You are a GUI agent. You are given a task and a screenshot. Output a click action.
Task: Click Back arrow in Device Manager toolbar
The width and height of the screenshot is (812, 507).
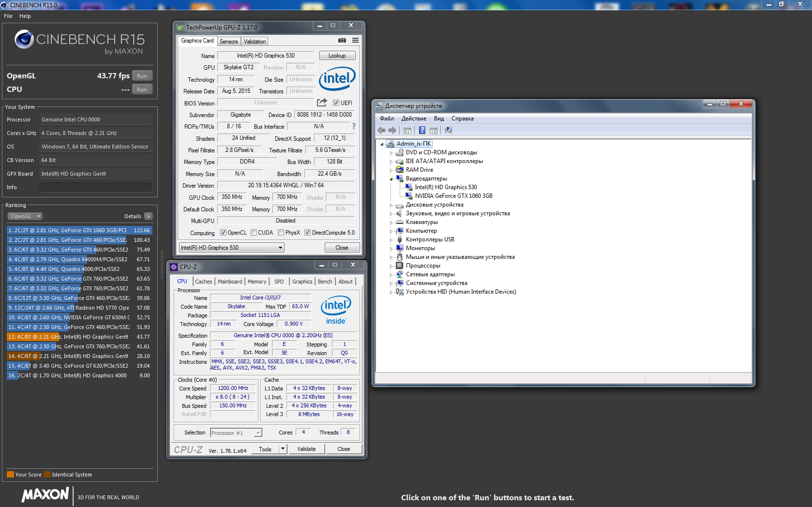381,130
